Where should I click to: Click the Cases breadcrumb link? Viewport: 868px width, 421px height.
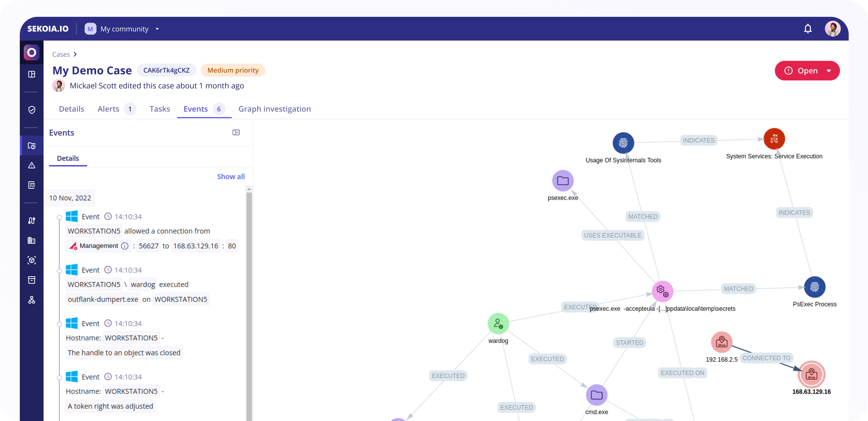[61, 54]
